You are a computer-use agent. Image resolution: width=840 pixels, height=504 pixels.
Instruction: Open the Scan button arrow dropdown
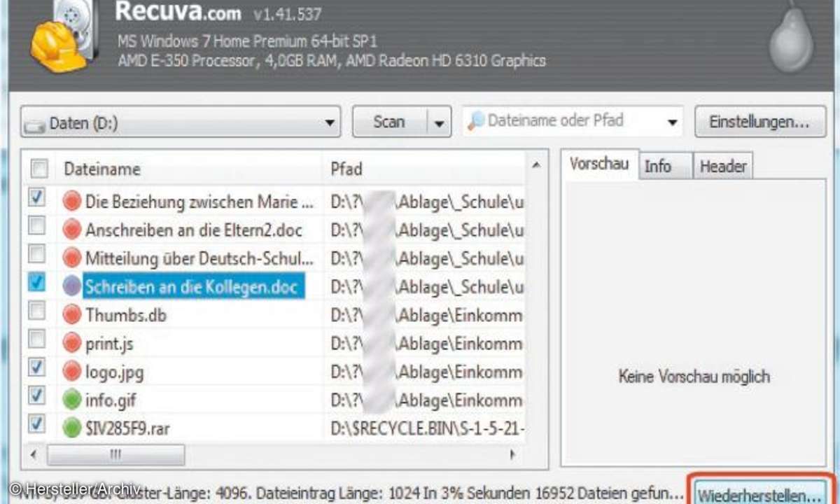coord(439,122)
